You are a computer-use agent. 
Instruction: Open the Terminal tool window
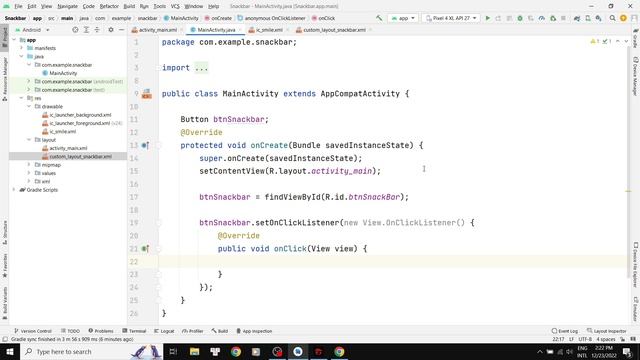[134, 331]
